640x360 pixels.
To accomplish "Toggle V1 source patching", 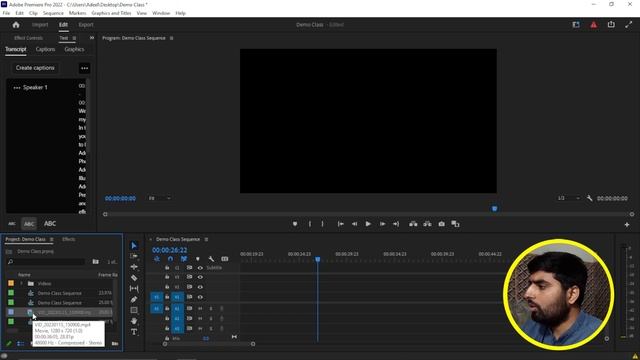I will pos(156,297).
